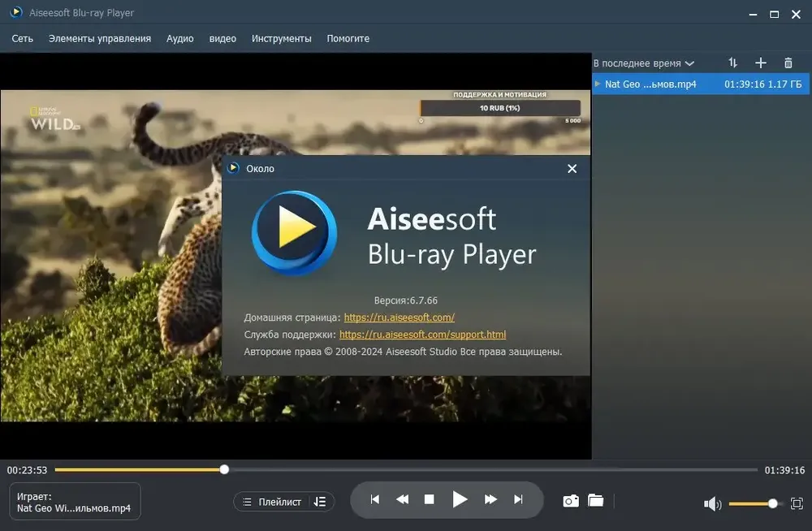Click the playlist sort order icon
This screenshot has width=812, height=531.
[x=732, y=63]
